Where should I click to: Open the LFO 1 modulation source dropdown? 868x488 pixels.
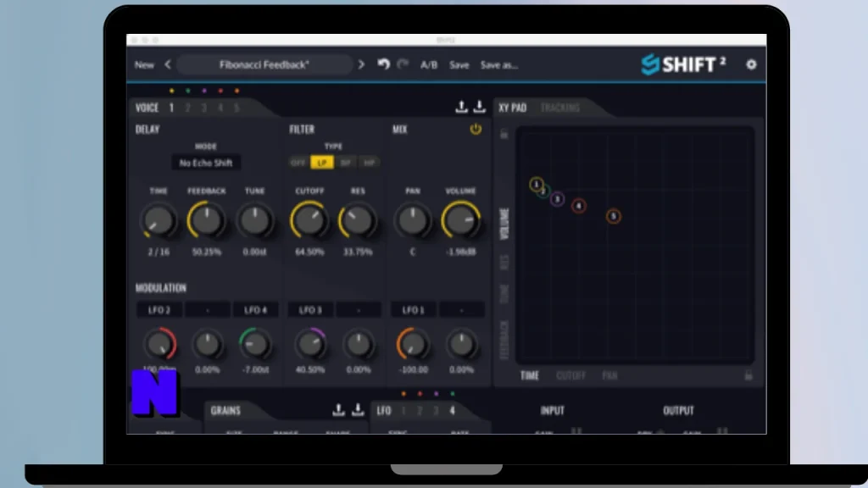tap(413, 310)
